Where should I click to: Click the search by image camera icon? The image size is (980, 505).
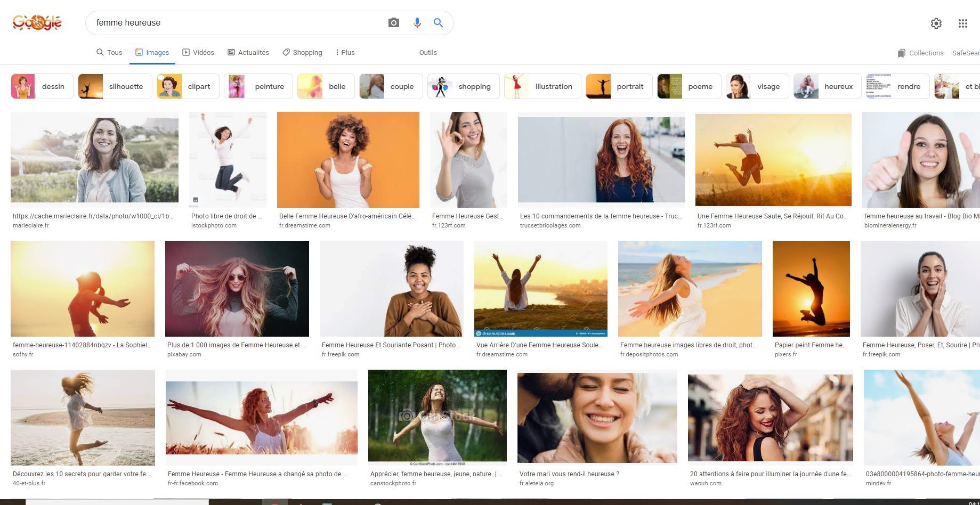point(393,23)
